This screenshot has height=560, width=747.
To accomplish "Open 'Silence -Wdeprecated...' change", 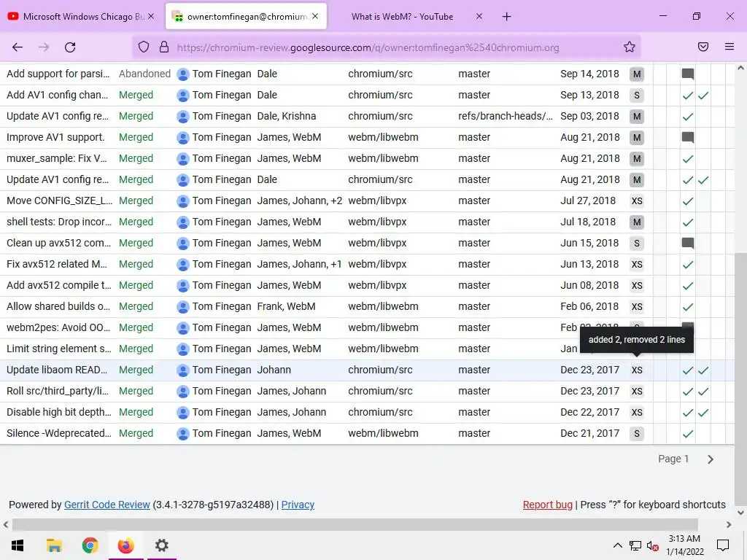I will pyautogui.click(x=59, y=433).
